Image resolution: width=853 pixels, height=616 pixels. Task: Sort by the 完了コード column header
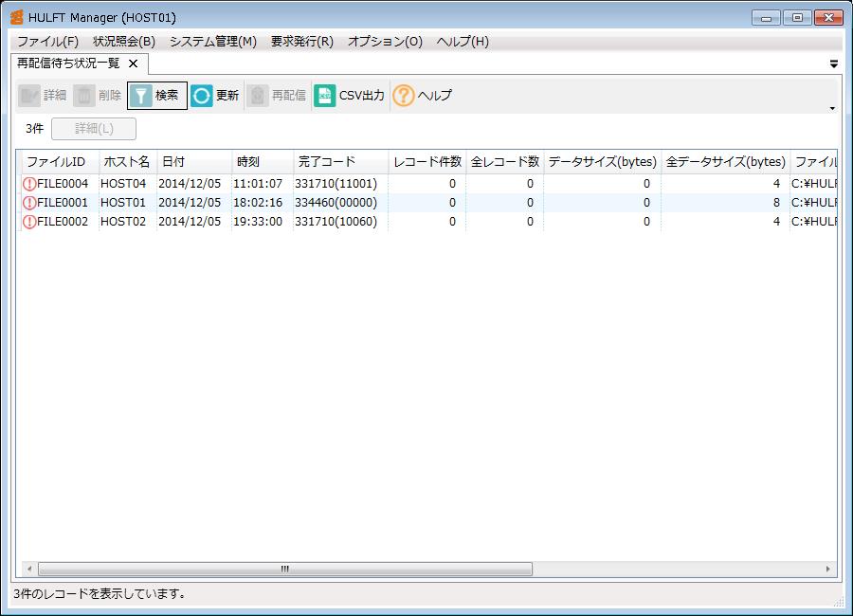tap(340, 162)
